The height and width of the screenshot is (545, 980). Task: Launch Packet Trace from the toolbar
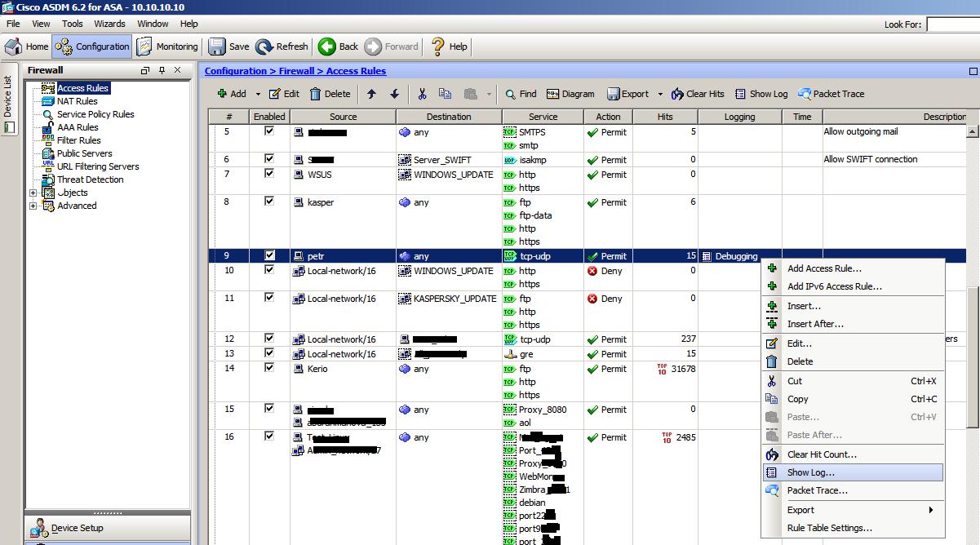click(x=831, y=94)
